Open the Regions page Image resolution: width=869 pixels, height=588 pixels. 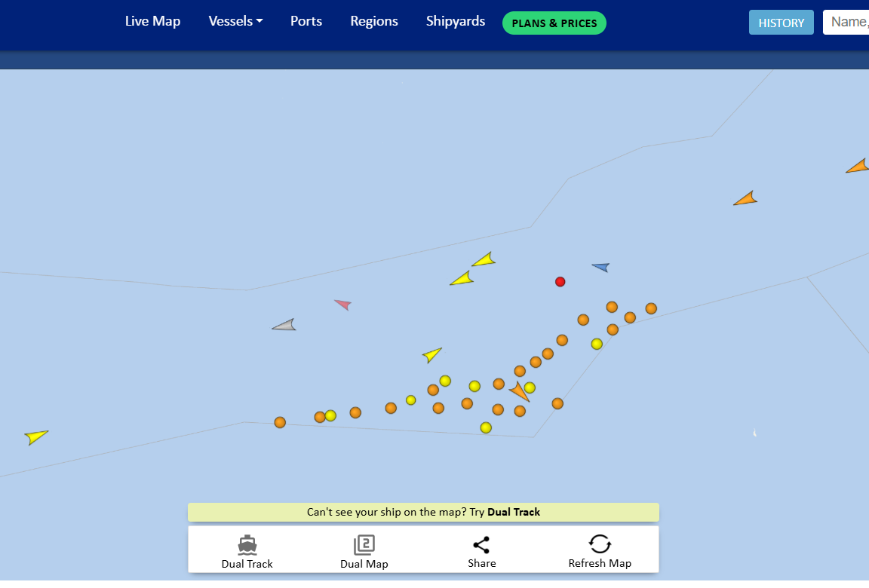click(374, 21)
